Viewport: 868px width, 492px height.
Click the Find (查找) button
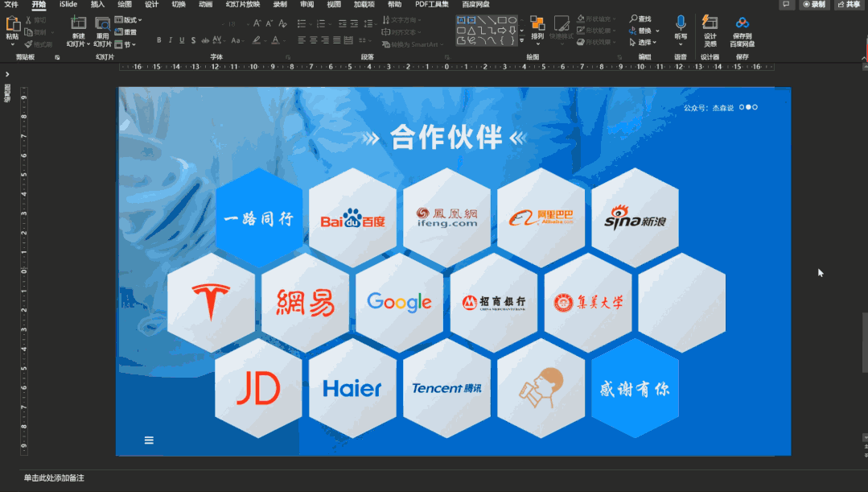tap(640, 19)
